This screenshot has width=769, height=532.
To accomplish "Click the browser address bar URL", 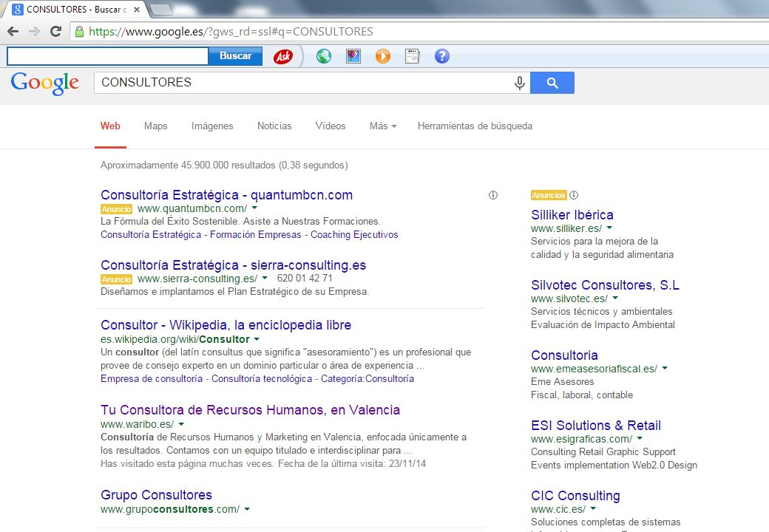I will pyautogui.click(x=231, y=32).
